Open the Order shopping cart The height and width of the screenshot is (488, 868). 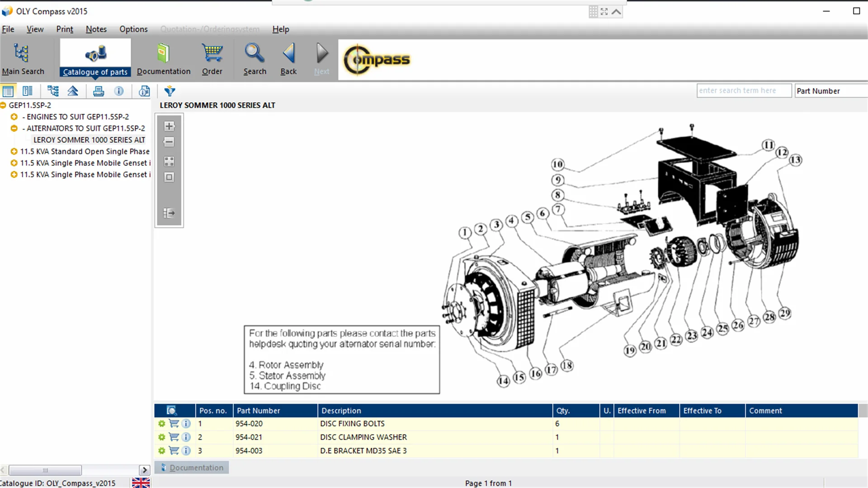tap(212, 59)
